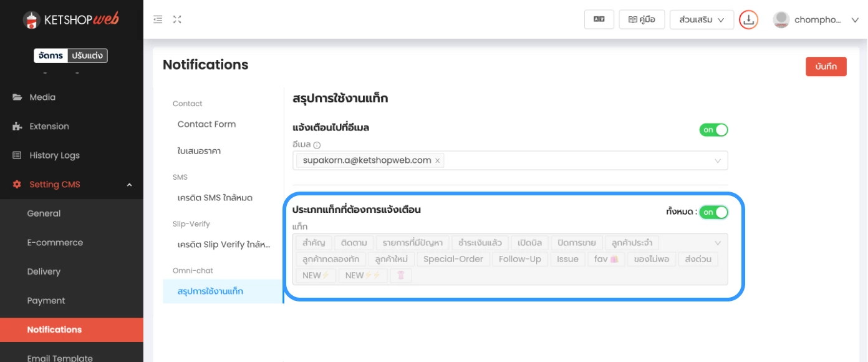This screenshot has width=868, height=362.
Task: Click the email info icon
Action: tap(317, 145)
